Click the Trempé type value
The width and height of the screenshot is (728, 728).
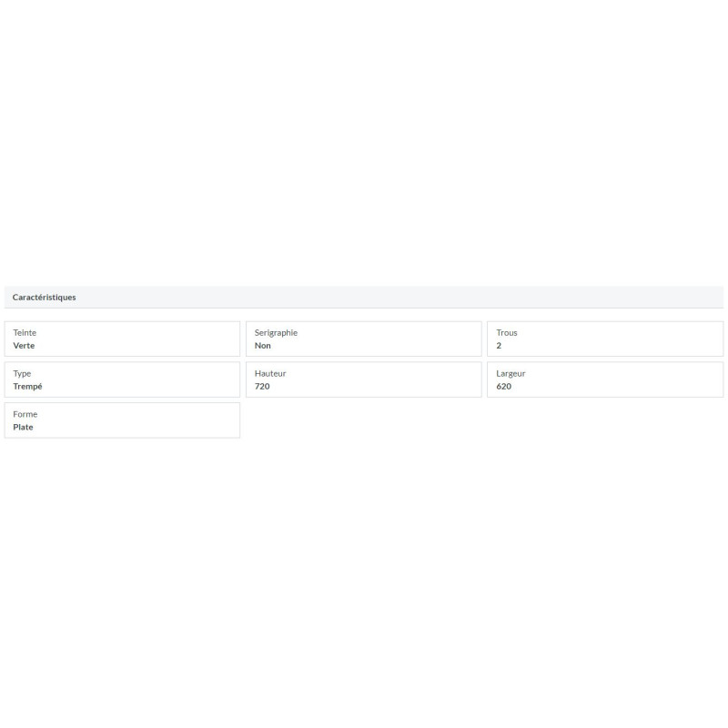click(x=27, y=386)
